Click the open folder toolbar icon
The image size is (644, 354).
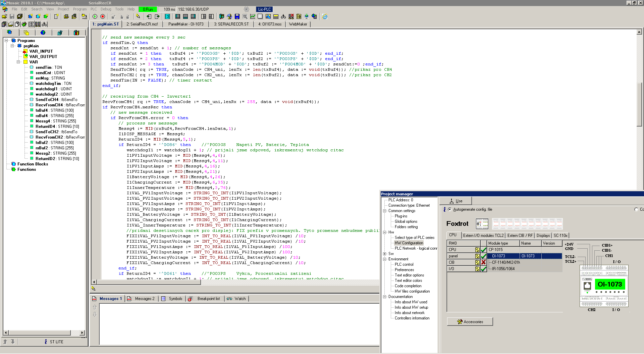pos(4,16)
